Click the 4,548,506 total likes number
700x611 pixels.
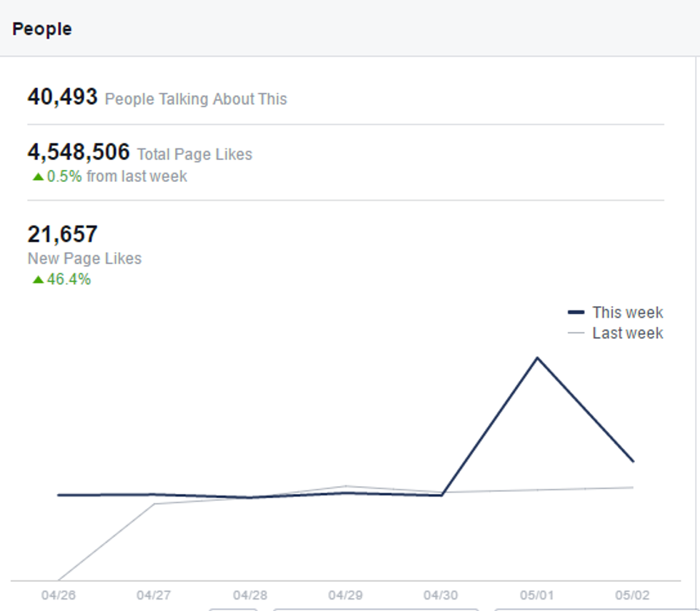click(79, 152)
